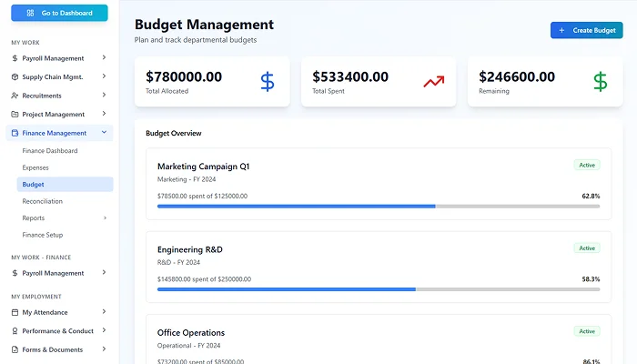Click the My Attendance calendar icon
Viewport: 637px width, 364px height.
[15, 312]
